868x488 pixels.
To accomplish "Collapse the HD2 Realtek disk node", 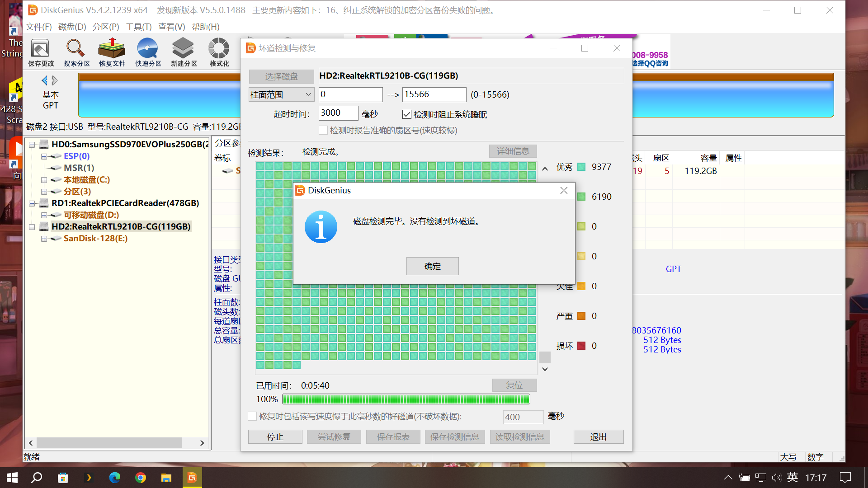I will tap(32, 227).
